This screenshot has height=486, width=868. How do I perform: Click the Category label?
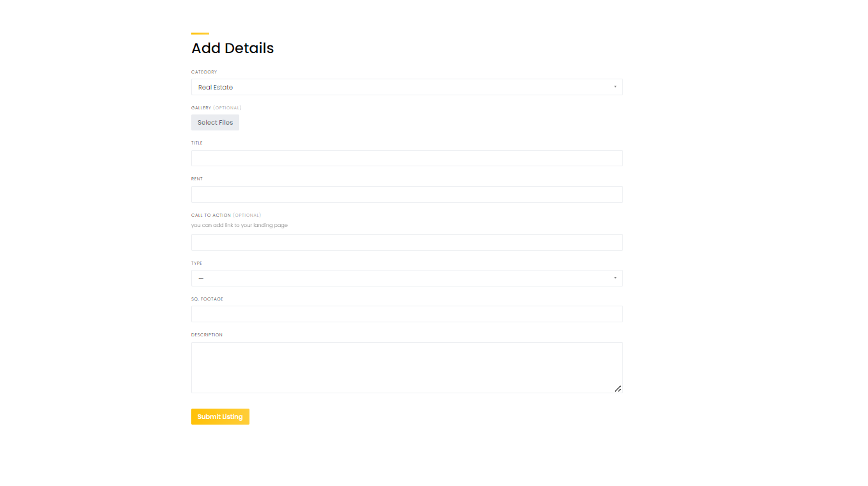click(204, 72)
